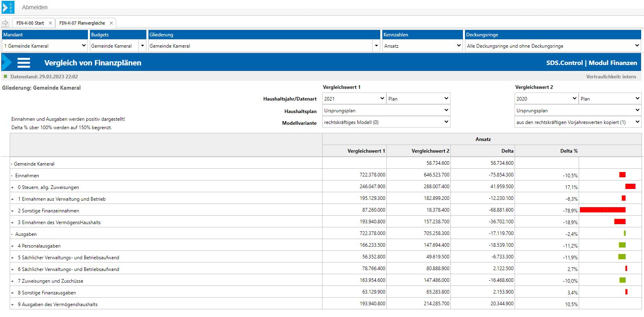The width and height of the screenshot is (644, 317).
Task: Open the Kennzahlen Ansatz dropdown
Action: coord(422,46)
